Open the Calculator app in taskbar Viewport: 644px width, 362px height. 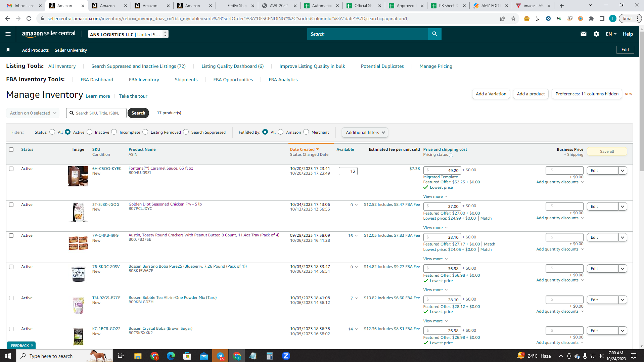click(x=269, y=356)
